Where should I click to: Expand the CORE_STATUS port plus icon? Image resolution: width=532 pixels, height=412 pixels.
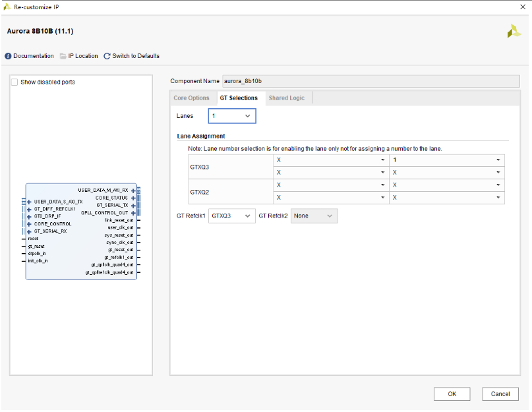tap(133, 198)
